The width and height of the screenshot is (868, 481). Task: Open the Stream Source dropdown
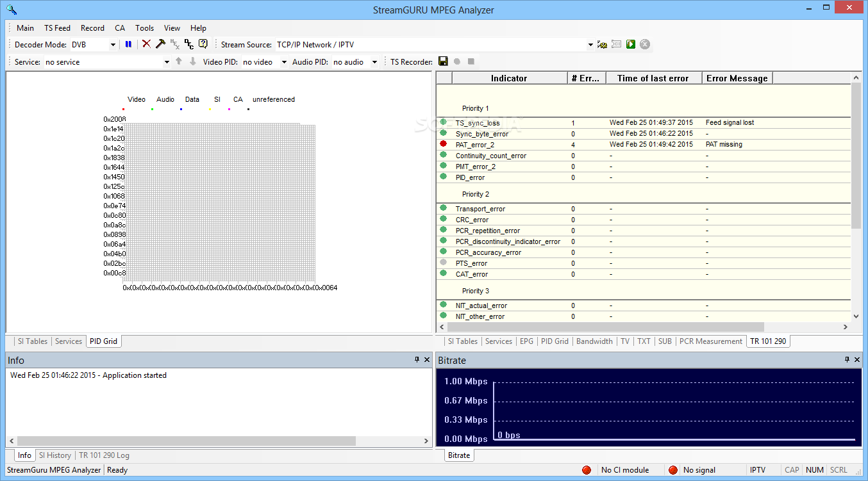(x=591, y=45)
